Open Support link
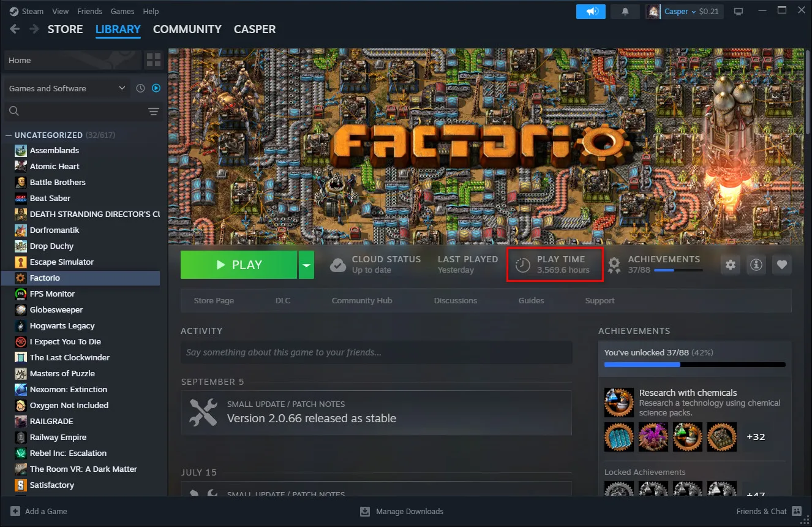Image resolution: width=812 pixels, height=527 pixels. click(x=600, y=300)
